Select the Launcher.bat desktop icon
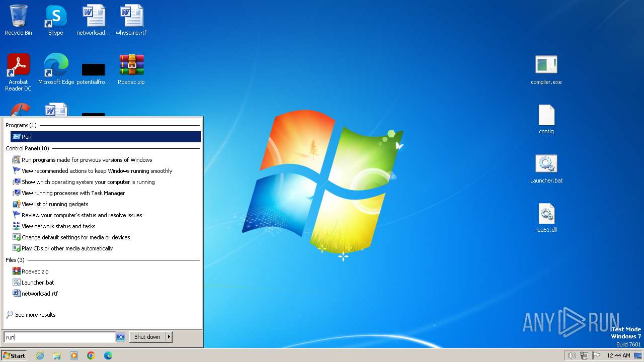644x362 pixels. pyautogui.click(x=546, y=168)
